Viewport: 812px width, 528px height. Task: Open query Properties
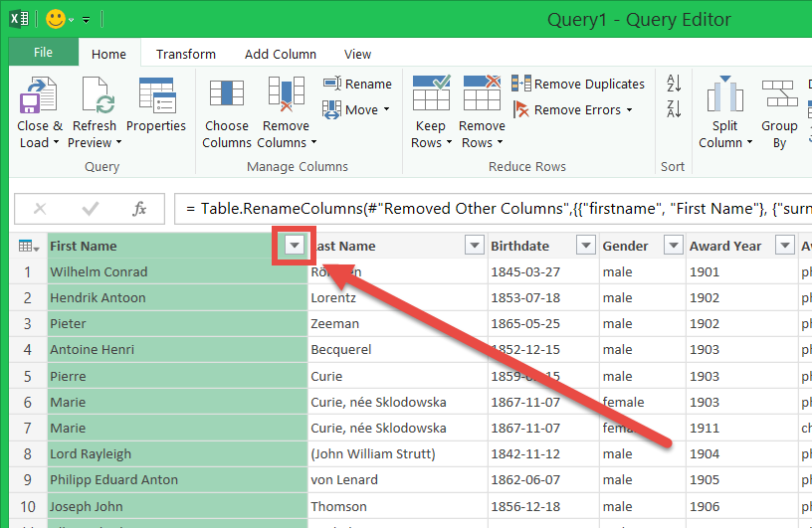pyautogui.click(x=156, y=97)
